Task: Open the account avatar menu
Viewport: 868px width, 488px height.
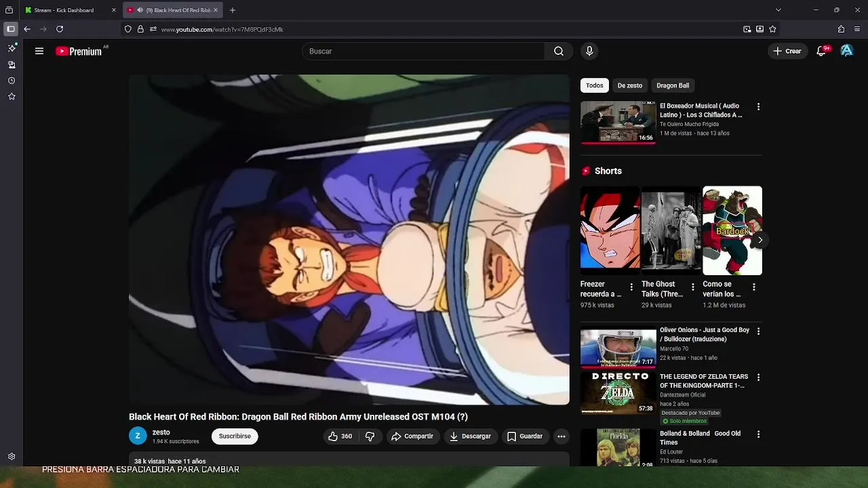Action: 846,51
